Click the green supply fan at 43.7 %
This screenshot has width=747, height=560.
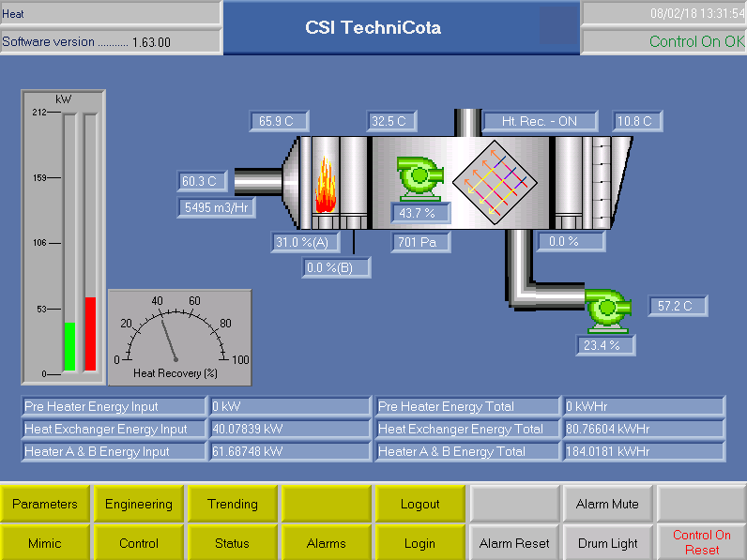point(419,178)
